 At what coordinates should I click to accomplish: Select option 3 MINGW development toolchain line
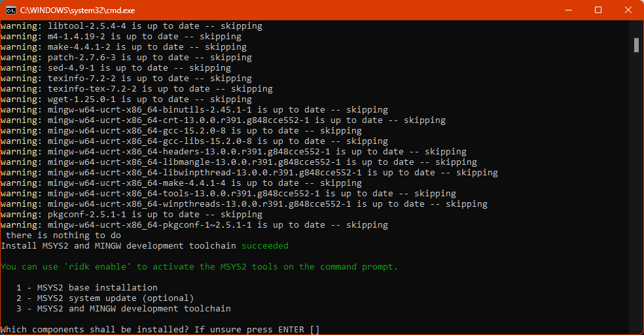tap(124, 309)
